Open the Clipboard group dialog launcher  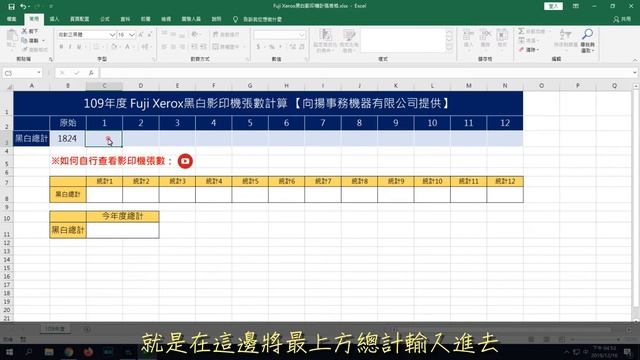[x=51, y=60]
